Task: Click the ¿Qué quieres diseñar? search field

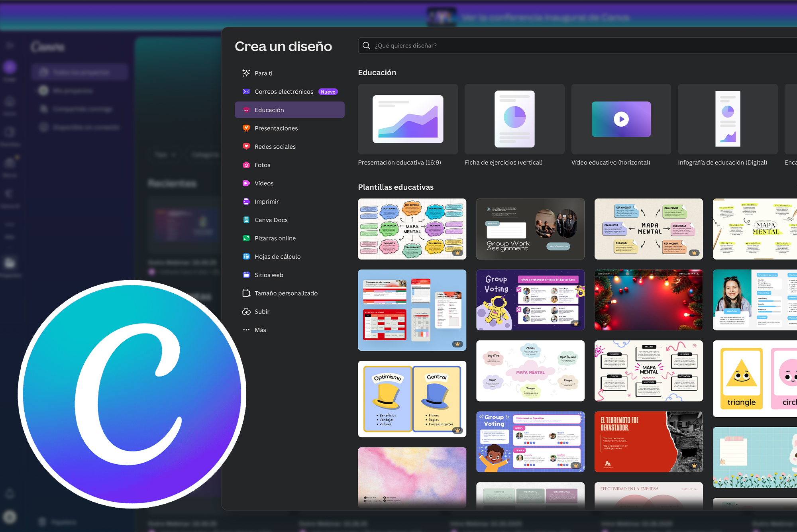Action: pos(558,46)
